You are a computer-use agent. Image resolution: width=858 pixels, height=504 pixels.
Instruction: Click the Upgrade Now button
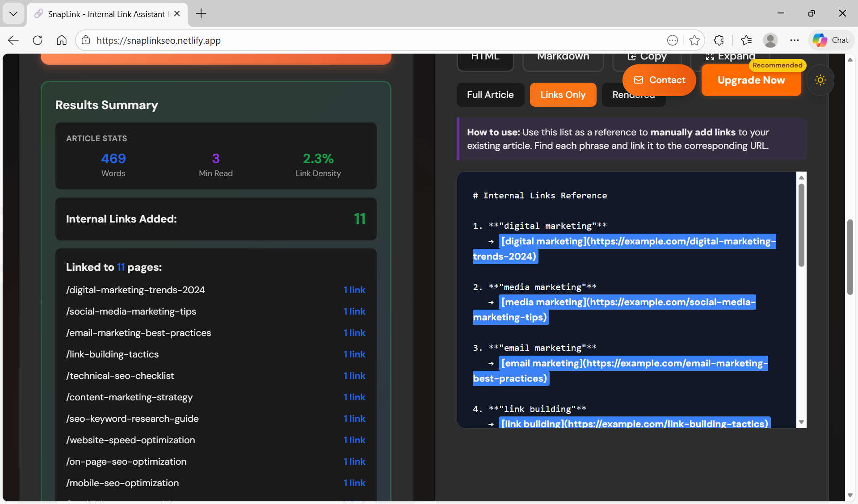(x=751, y=80)
